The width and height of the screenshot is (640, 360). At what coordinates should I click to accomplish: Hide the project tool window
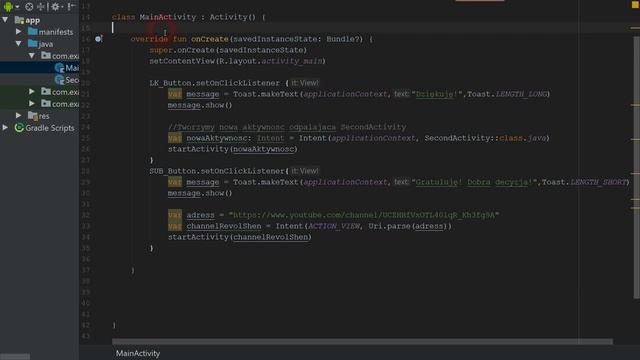click(72, 7)
